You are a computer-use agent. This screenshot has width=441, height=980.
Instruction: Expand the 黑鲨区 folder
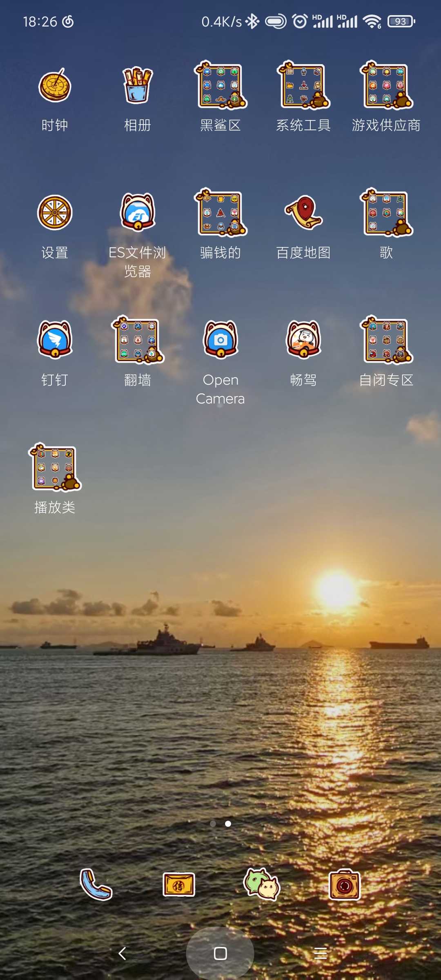point(220,86)
